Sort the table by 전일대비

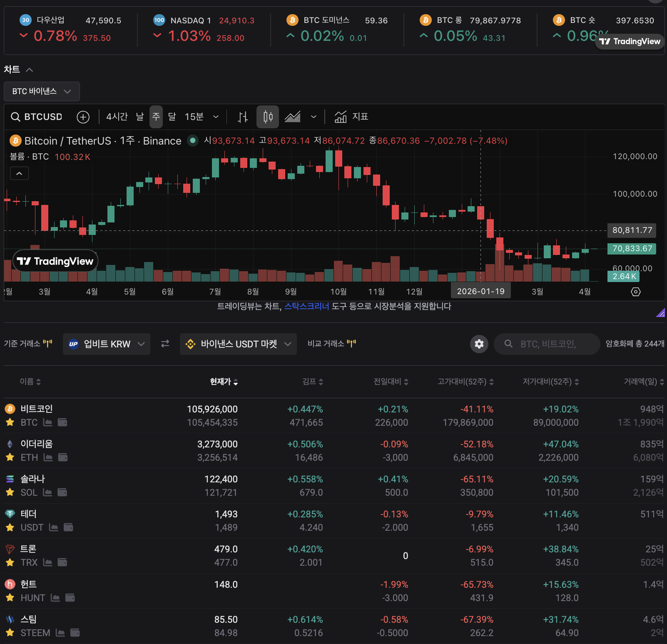point(391,382)
